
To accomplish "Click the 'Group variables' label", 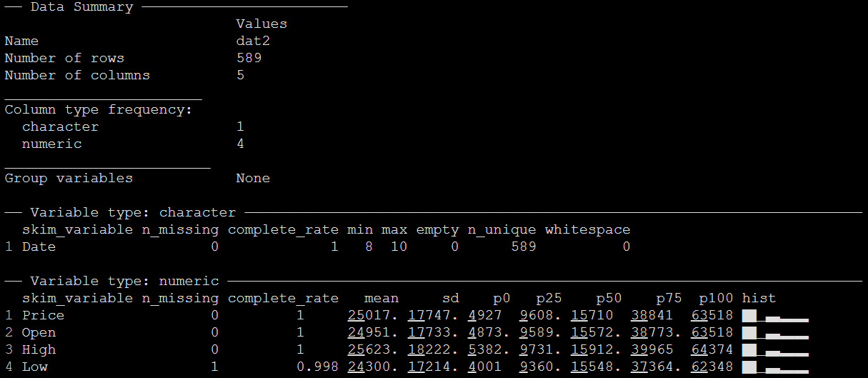I will (x=69, y=179).
